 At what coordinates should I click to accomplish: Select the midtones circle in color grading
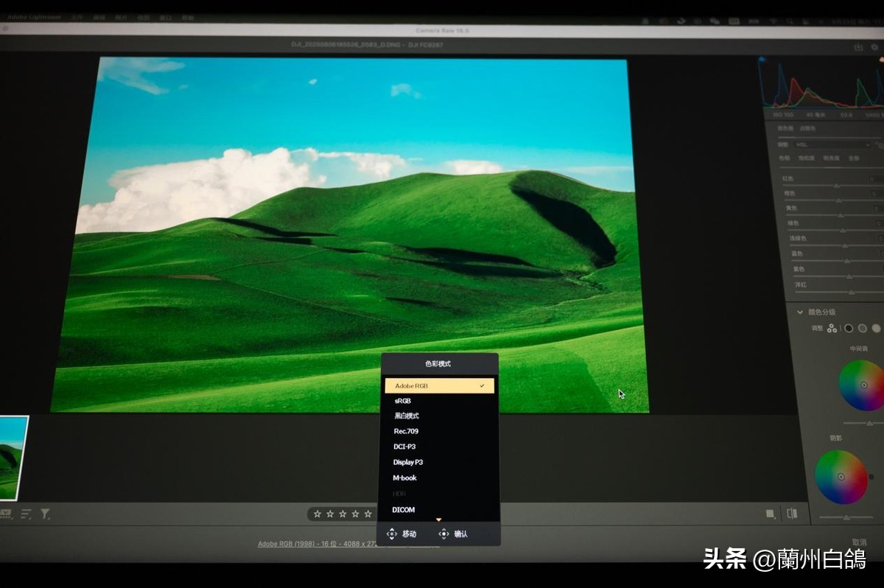point(862,328)
